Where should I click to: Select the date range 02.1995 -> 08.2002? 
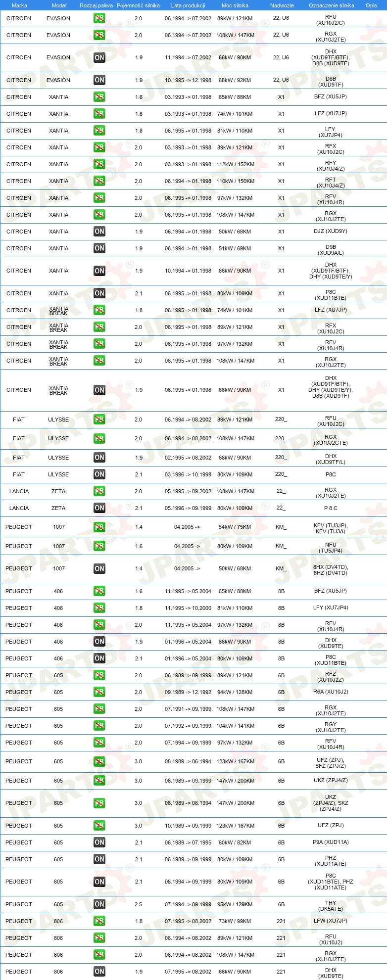[188, 458]
